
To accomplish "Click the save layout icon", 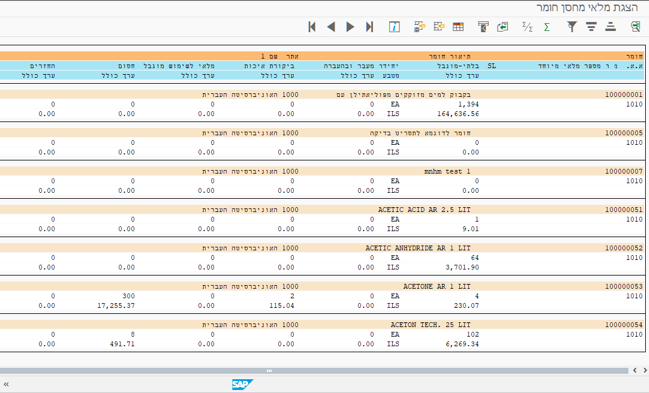I will click(x=439, y=27).
